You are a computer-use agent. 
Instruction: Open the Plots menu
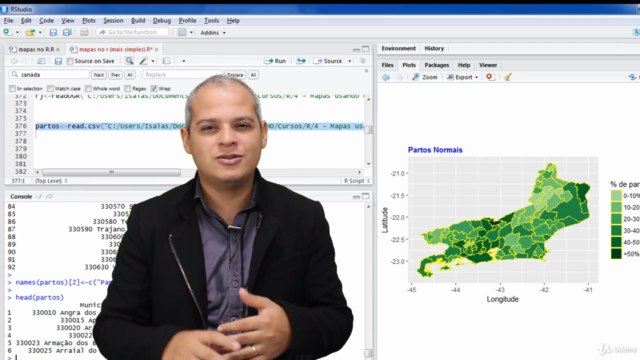coord(89,20)
